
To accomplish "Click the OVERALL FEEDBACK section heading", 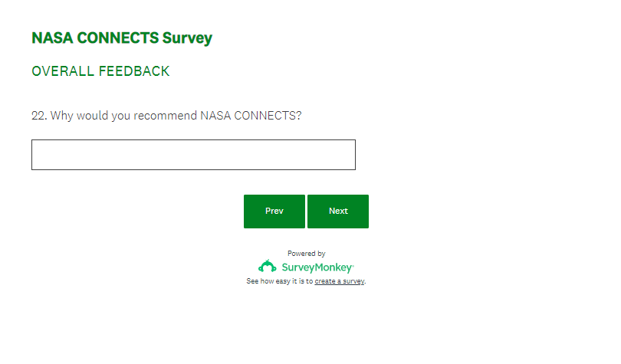I will [x=100, y=71].
